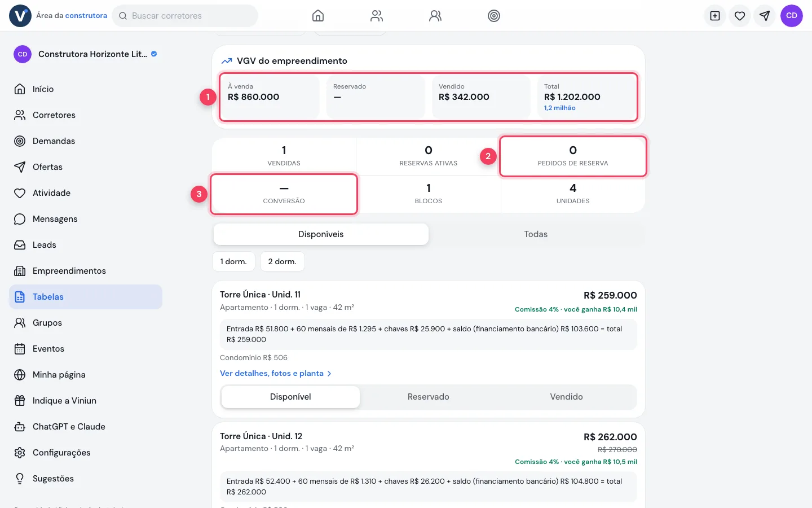Open Minha página in the sidebar

tap(86, 375)
